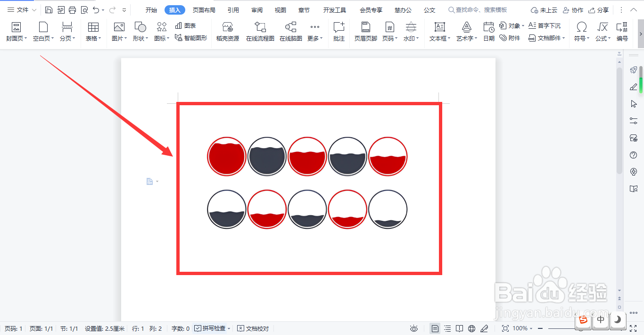Viewport: 644px width, 335px height.
Task: Insert a 批注 comment
Action: pyautogui.click(x=339, y=32)
